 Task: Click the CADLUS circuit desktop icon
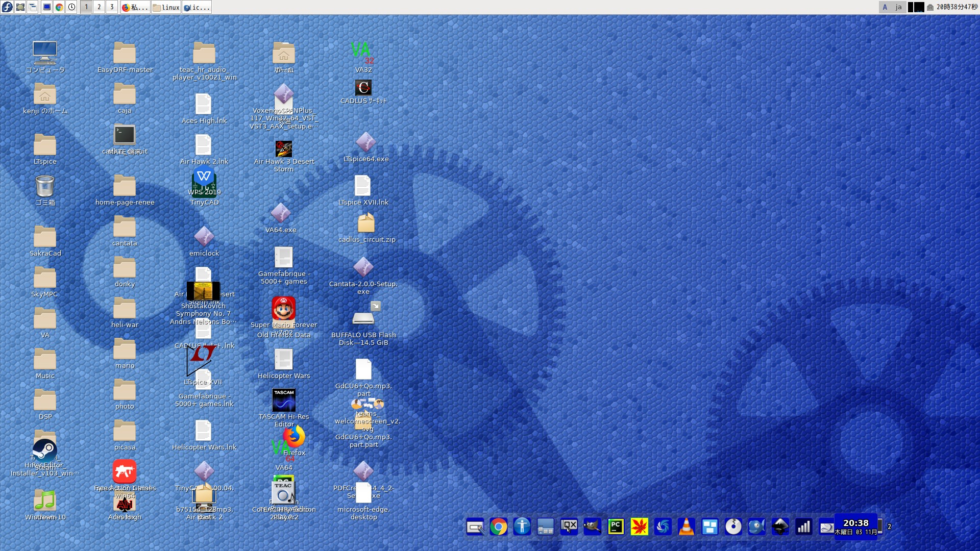363,88
